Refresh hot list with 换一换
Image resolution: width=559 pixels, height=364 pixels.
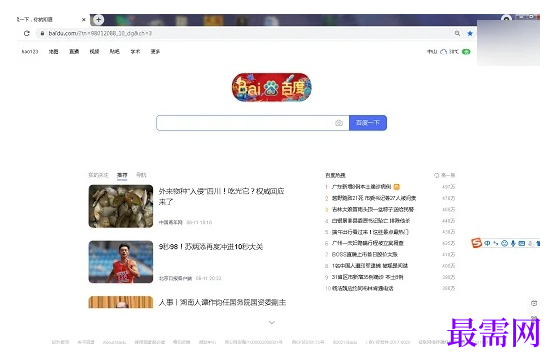[x=444, y=175]
